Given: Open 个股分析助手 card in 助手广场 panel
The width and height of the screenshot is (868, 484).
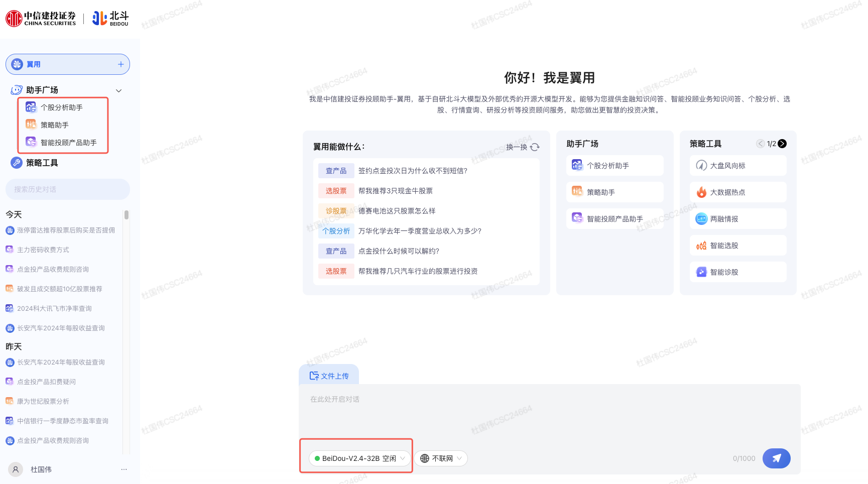Looking at the screenshot, I should [615, 166].
